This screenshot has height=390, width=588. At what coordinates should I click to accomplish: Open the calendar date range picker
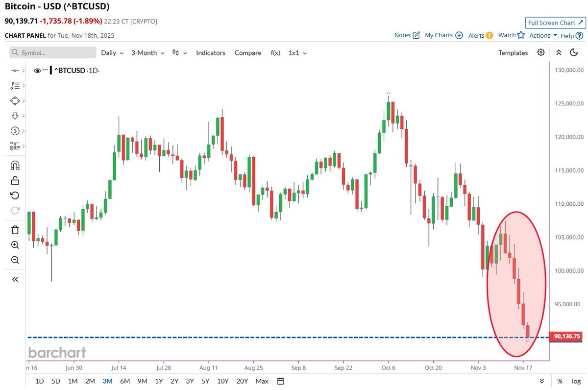[x=281, y=381]
